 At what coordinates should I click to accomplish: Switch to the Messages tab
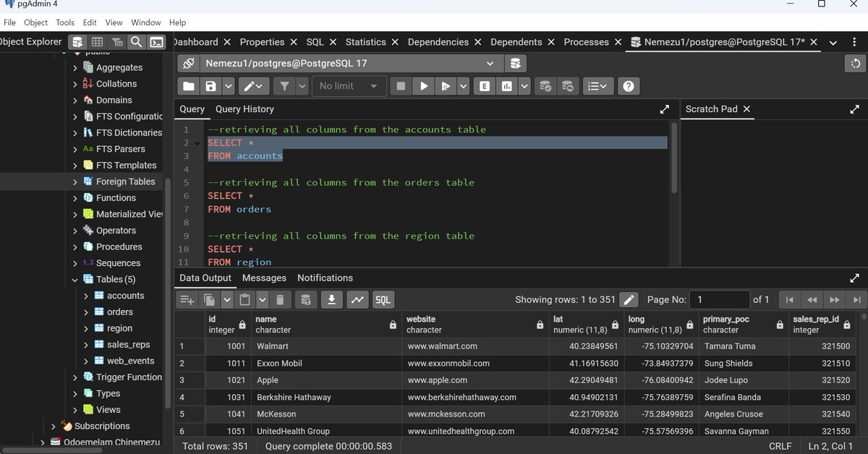click(x=264, y=278)
